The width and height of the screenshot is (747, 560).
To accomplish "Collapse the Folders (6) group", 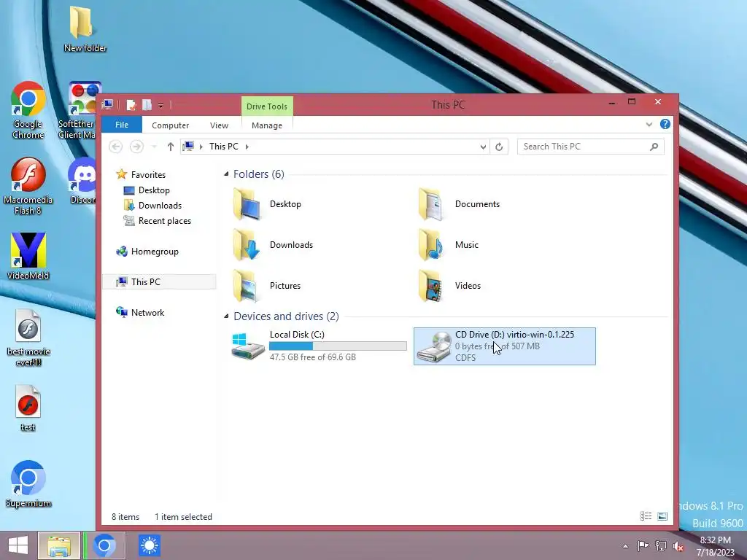I will click(x=226, y=174).
